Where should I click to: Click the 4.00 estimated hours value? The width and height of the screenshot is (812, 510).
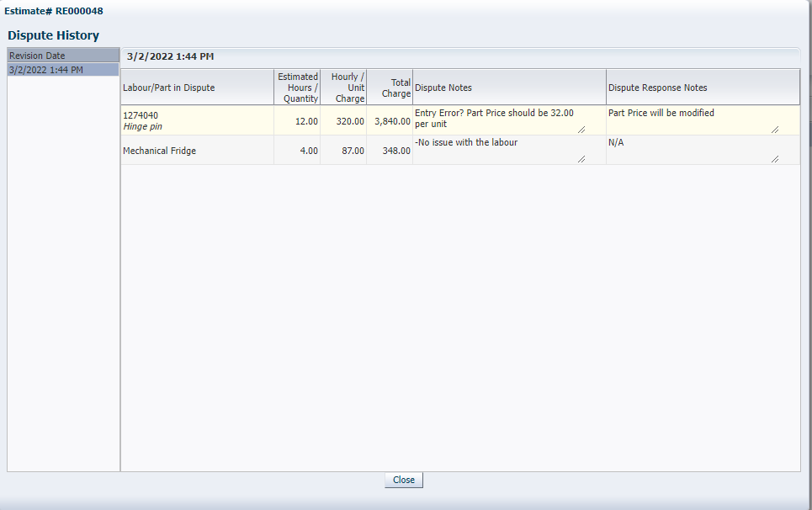point(309,151)
